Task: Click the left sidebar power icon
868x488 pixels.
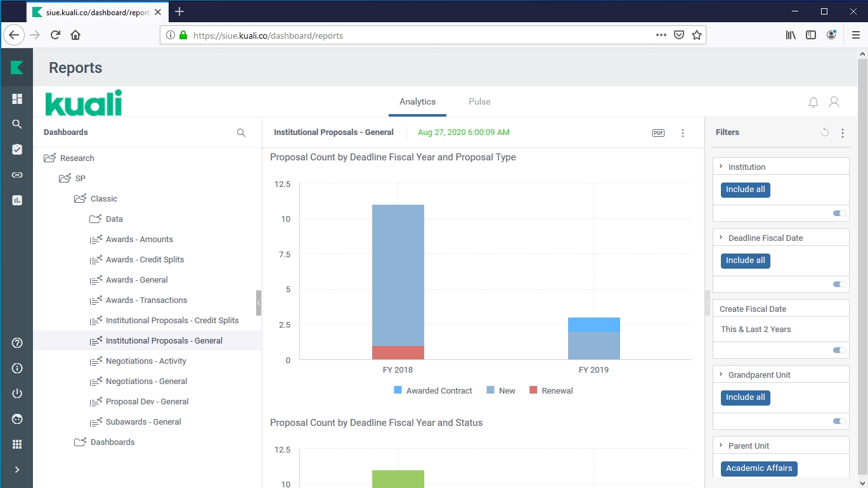Action: click(17, 394)
